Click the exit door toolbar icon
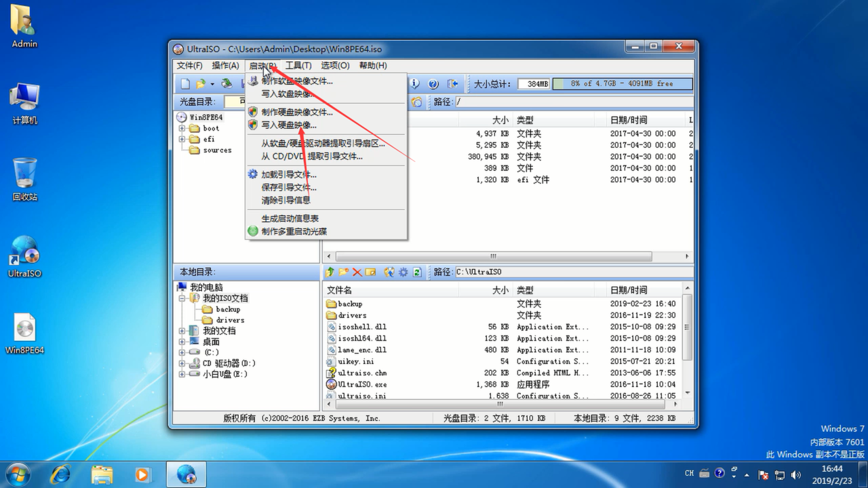 452,84
